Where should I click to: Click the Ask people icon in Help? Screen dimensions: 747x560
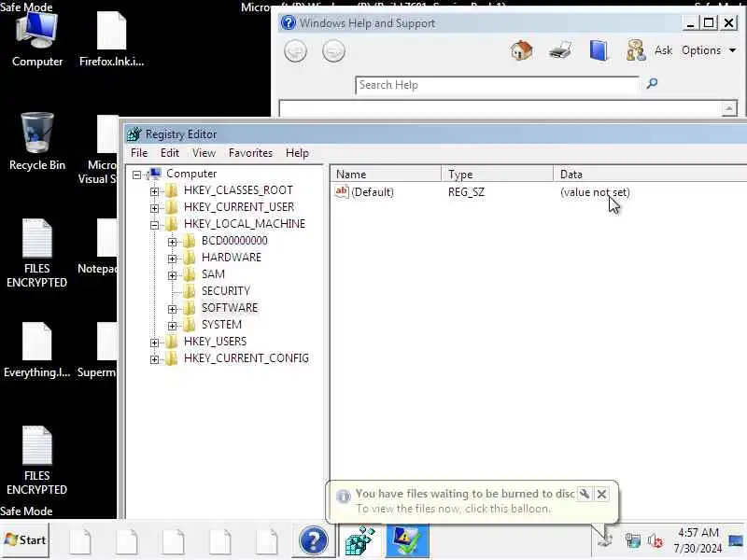(x=636, y=50)
